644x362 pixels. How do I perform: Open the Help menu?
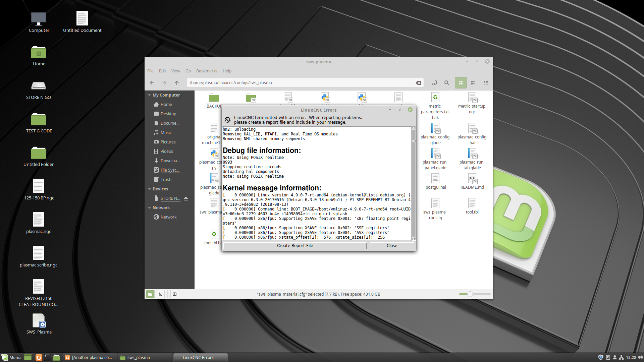(x=227, y=71)
